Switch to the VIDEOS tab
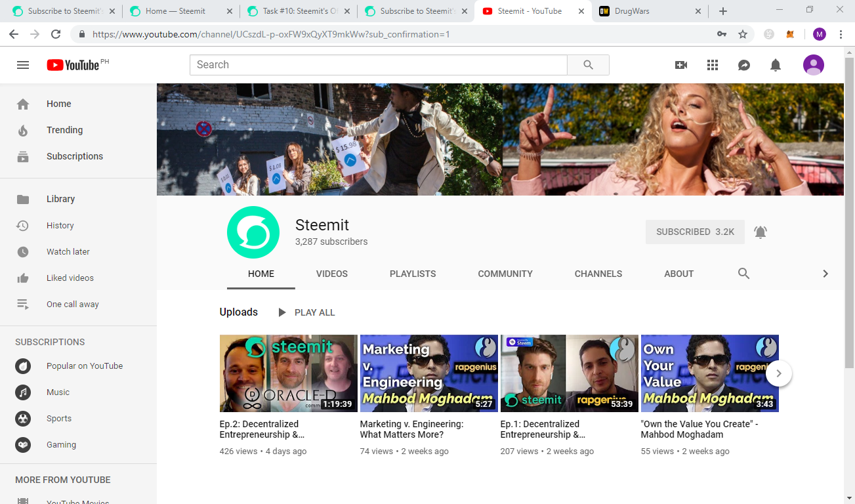 [332, 274]
